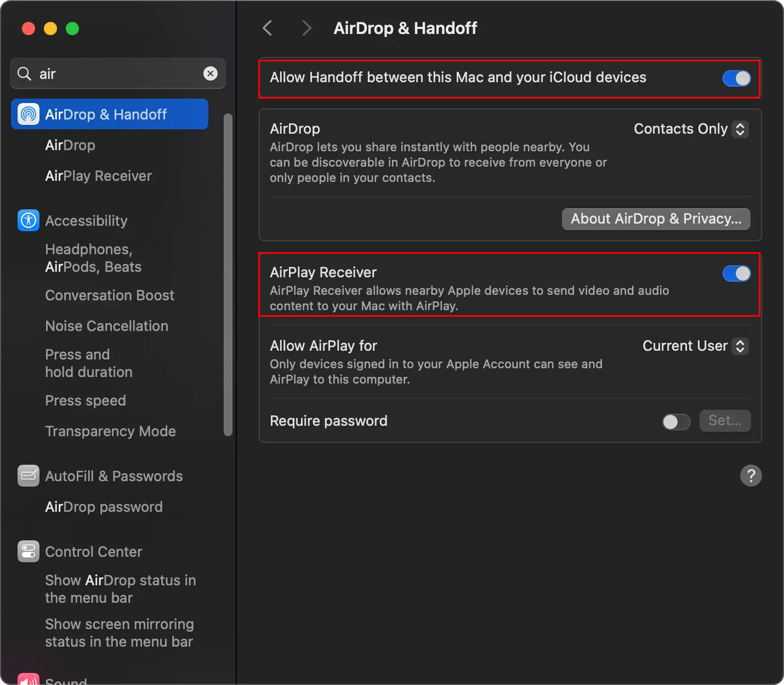Click the Sound icon in sidebar
Screen dimensions: 784x685
click(x=29, y=680)
